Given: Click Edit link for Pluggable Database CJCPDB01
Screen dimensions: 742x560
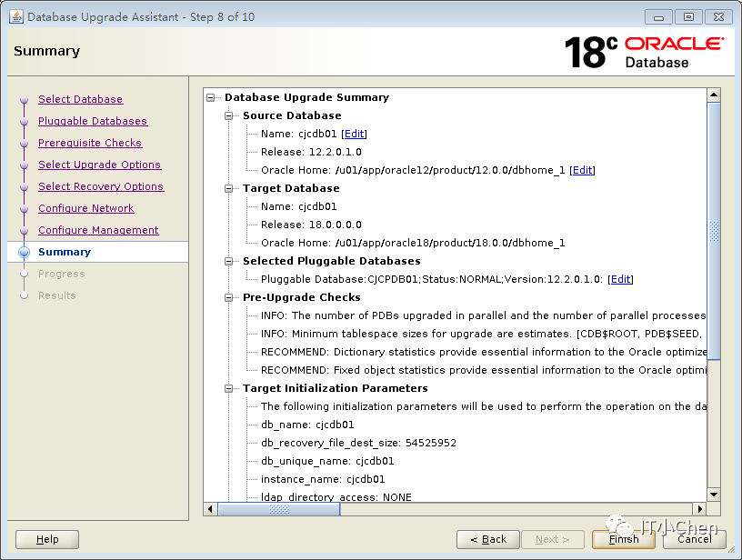Looking at the screenshot, I should pyautogui.click(x=620, y=279).
